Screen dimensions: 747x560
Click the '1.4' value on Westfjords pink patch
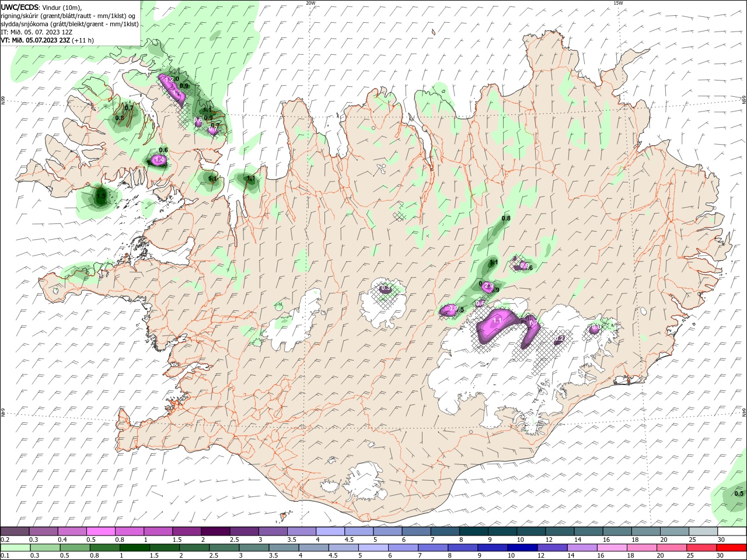point(159,159)
